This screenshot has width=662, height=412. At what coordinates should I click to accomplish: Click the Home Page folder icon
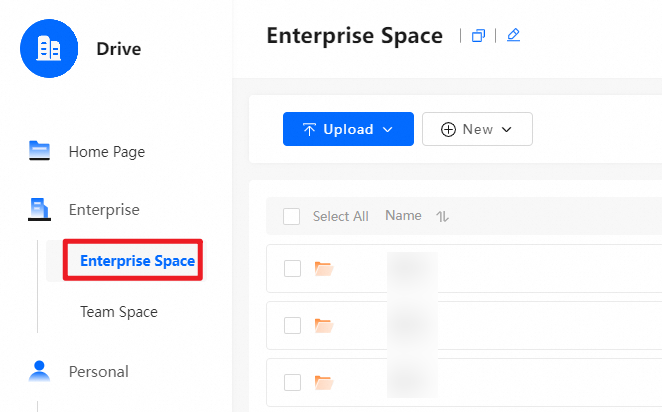[x=40, y=152]
